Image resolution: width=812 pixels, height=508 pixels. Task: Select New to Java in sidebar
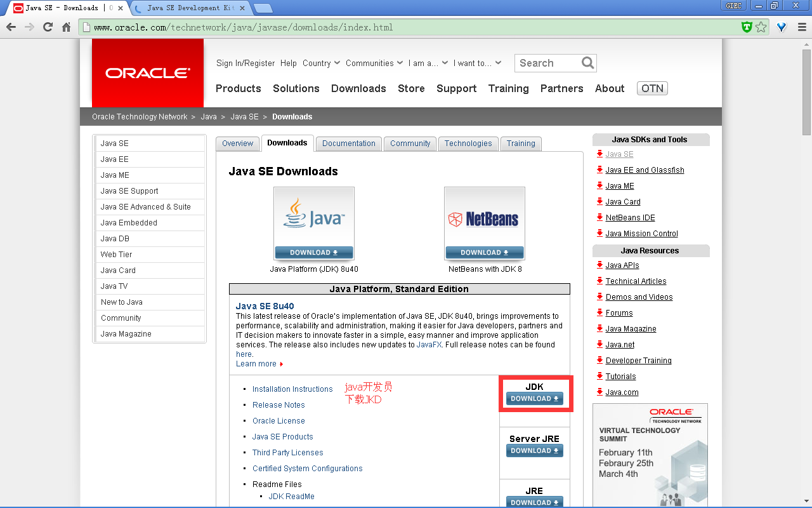tap(150, 302)
